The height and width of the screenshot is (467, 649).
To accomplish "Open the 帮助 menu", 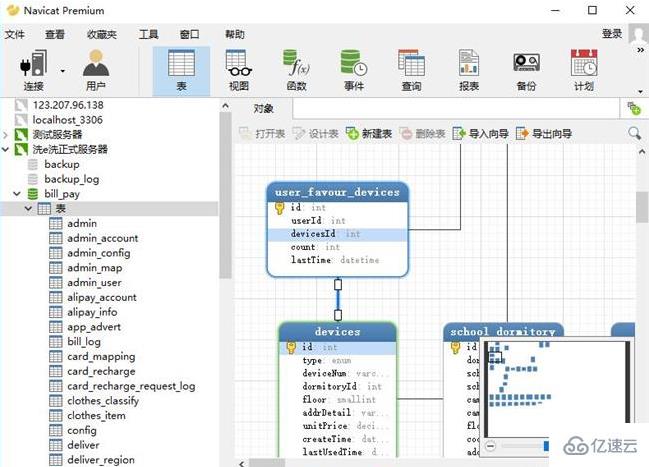I will [235, 34].
